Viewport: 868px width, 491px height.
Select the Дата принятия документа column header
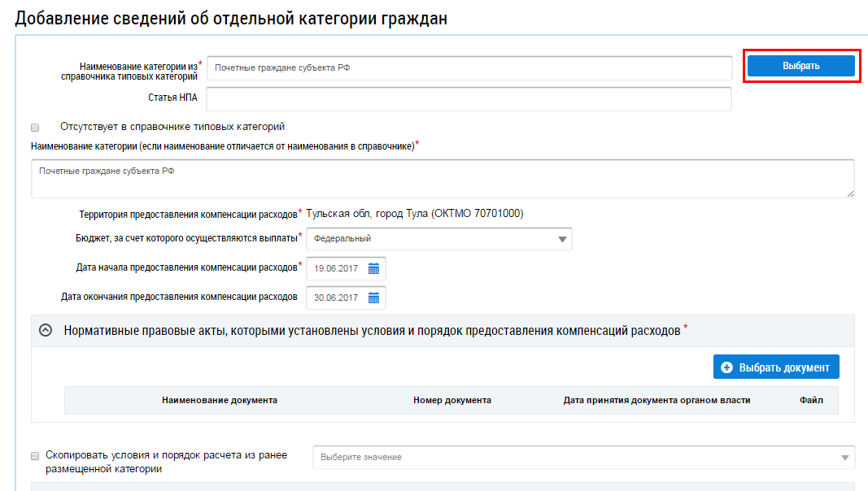pos(656,400)
